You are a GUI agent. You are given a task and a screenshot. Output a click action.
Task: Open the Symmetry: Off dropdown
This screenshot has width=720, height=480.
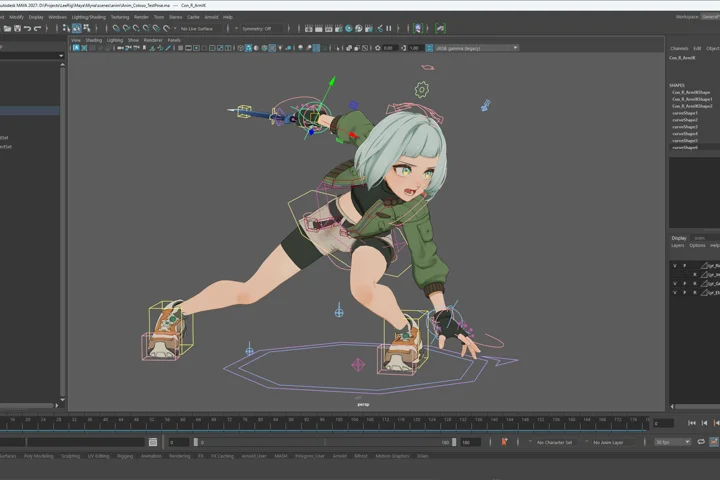point(259,28)
